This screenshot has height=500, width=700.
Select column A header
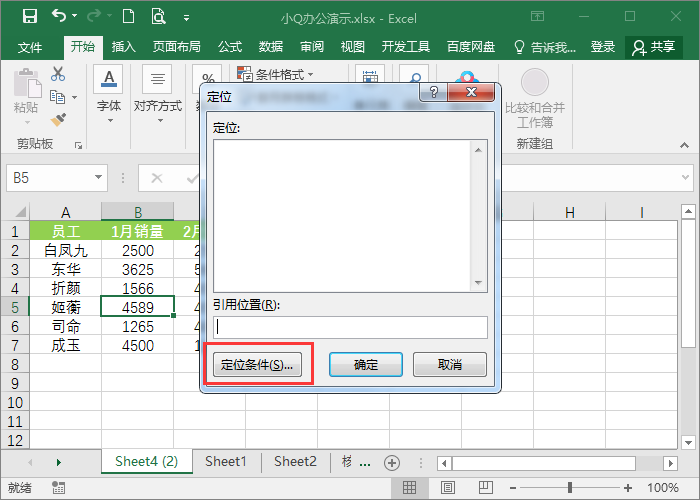[66, 212]
